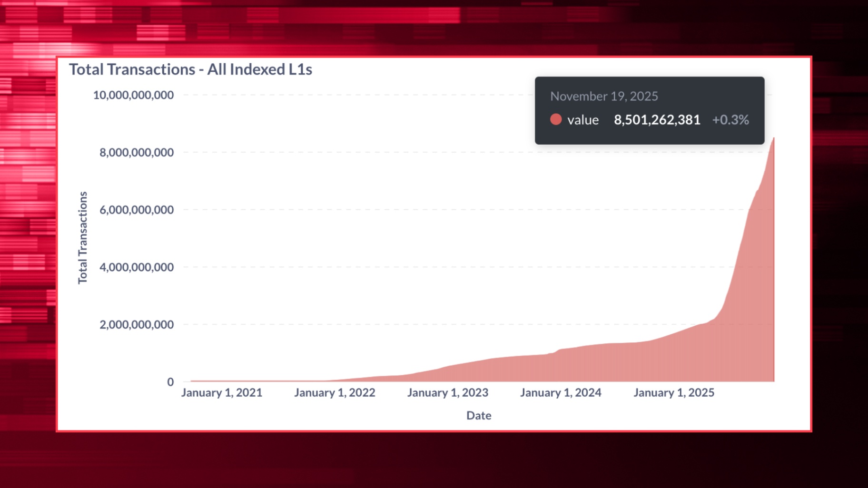868x488 pixels.
Task: Click the +0.3% change indicator
Action: (x=730, y=120)
